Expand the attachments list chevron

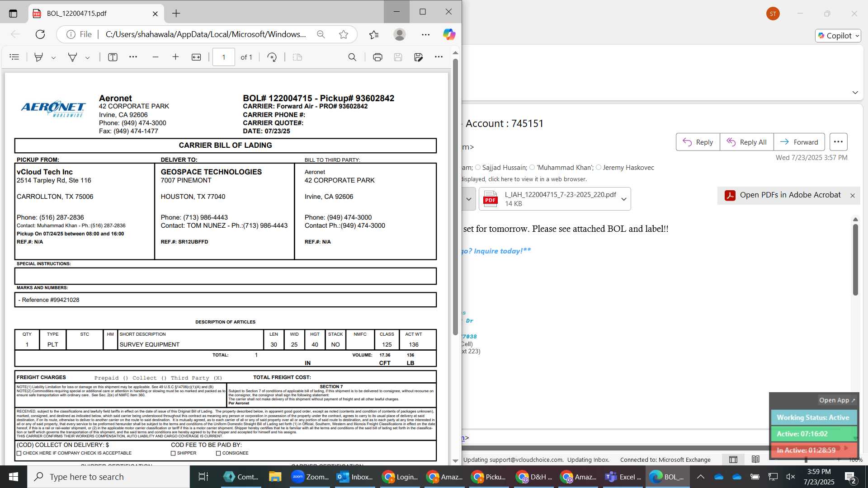tap(469, 199)
